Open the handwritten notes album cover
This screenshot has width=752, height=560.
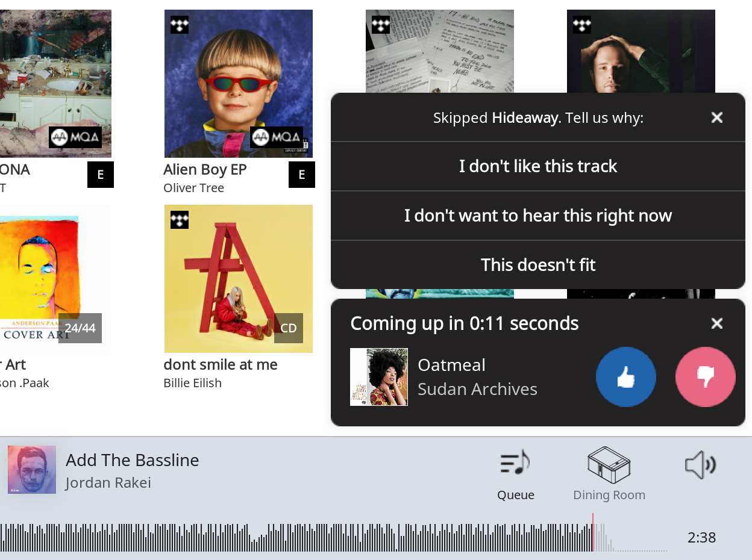click(440, 51)
